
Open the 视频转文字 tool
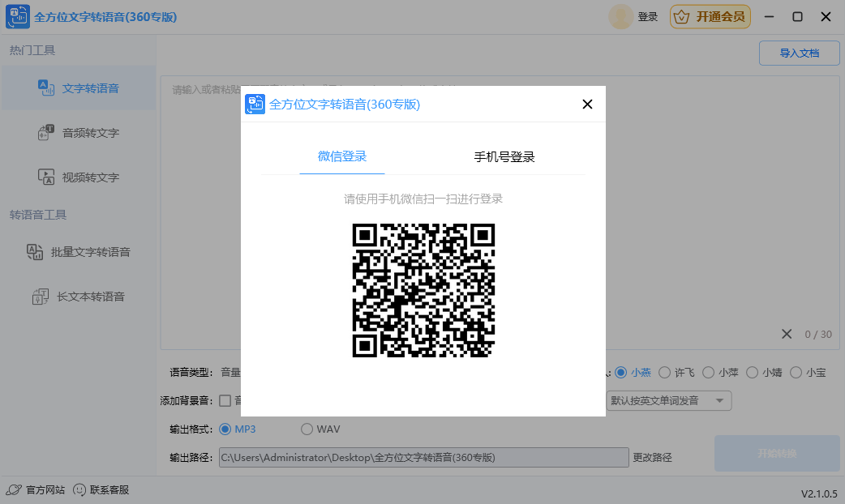pos(78,176)
